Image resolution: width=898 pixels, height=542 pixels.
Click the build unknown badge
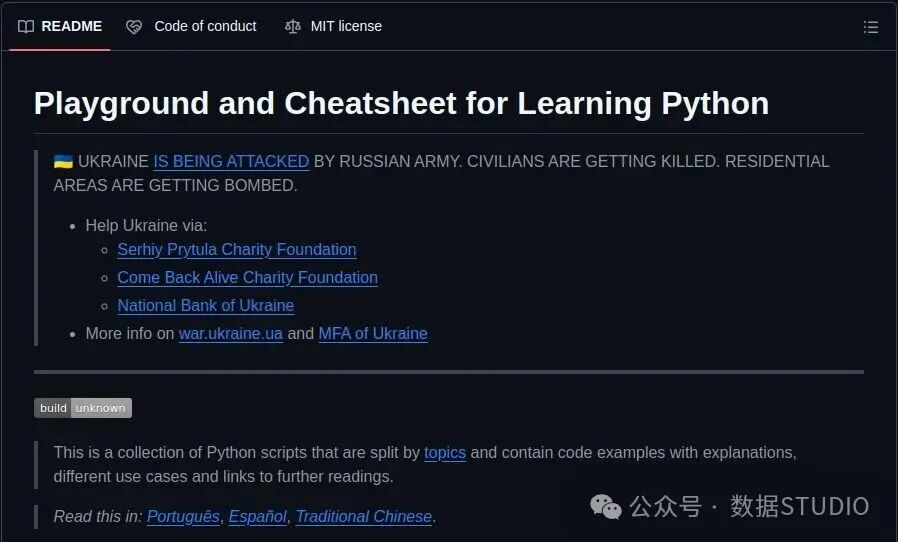pyautogui.click(x=83, y=408)
